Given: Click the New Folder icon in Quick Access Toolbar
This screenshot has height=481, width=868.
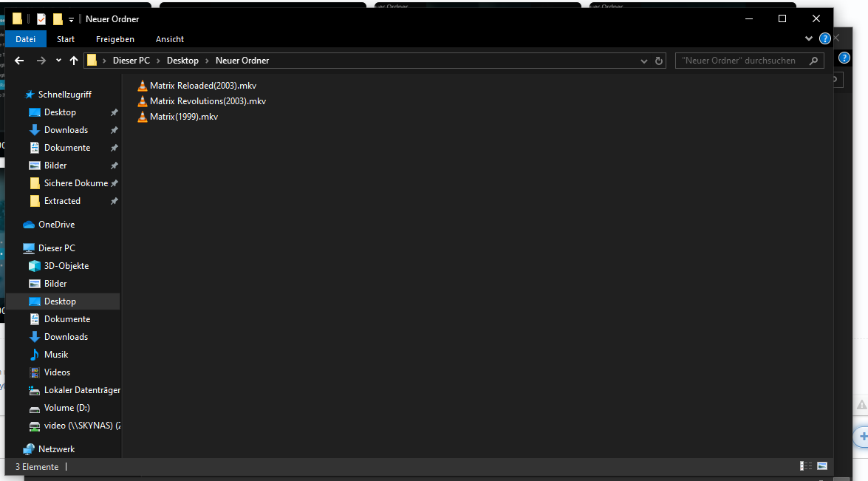Looking at the screenshot, I should coord(58,18).
